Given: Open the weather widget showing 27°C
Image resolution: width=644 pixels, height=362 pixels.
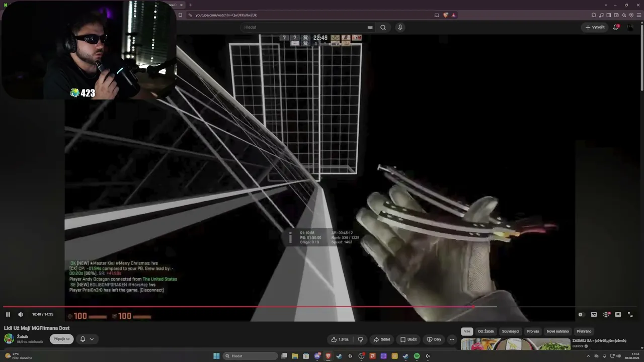Looking at the screenshot, I should coord(18,356).
